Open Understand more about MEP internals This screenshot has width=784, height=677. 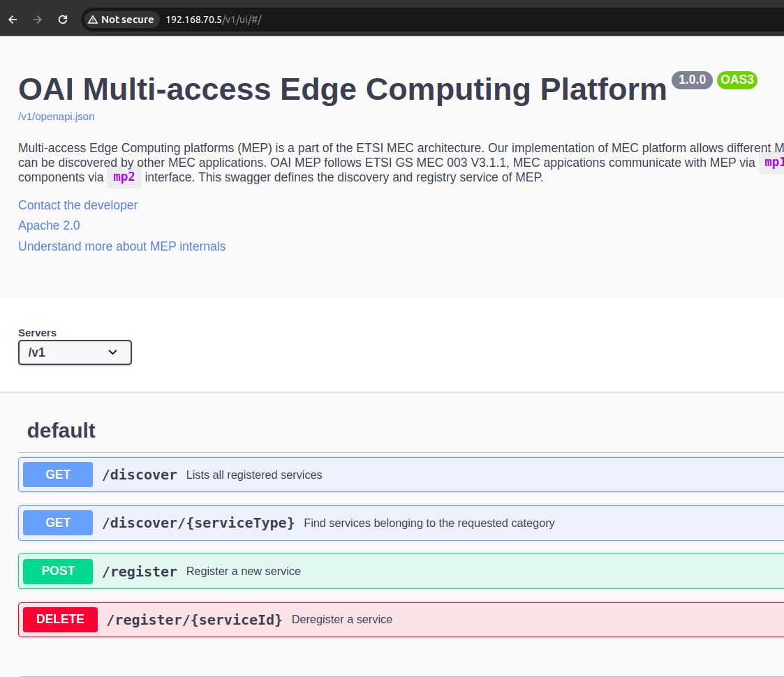tap(121, 246)
